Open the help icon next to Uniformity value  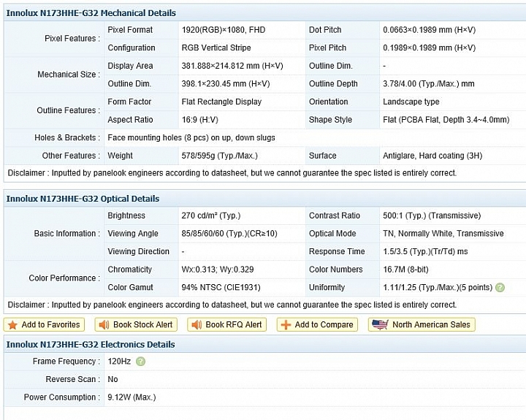point(500,288)
